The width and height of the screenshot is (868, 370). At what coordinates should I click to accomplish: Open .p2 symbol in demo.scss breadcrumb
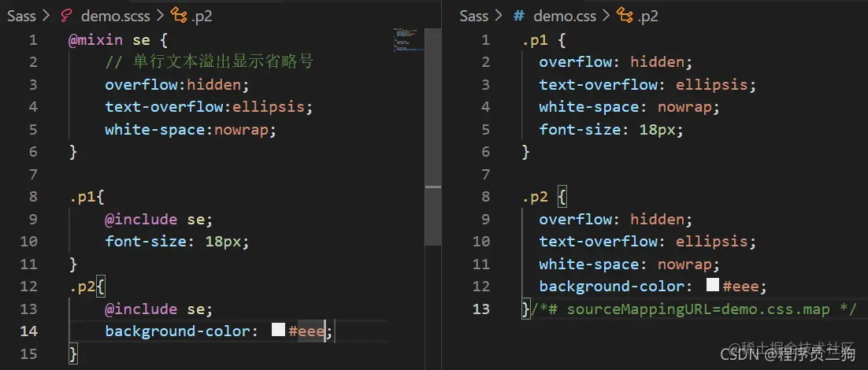coord(202,16)
